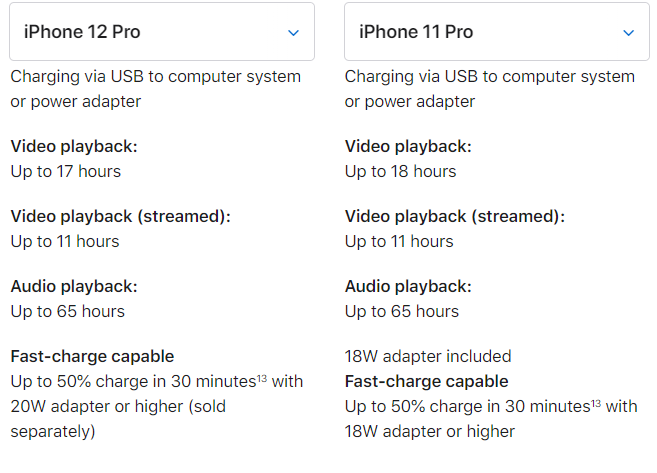Click the "Up to 17 hours" text
Viewport: 657px width, 473px height.
pos(65,171)
